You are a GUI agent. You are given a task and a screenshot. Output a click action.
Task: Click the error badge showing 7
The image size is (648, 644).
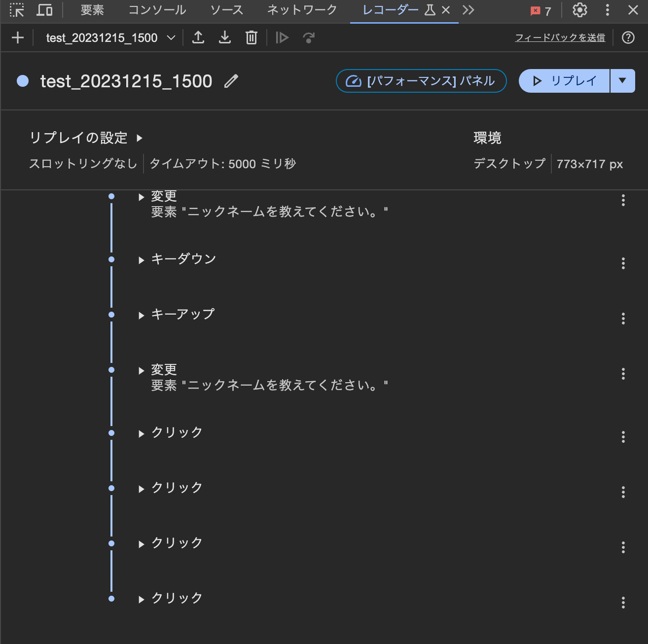pyautogui.click(x=540, y=10)
